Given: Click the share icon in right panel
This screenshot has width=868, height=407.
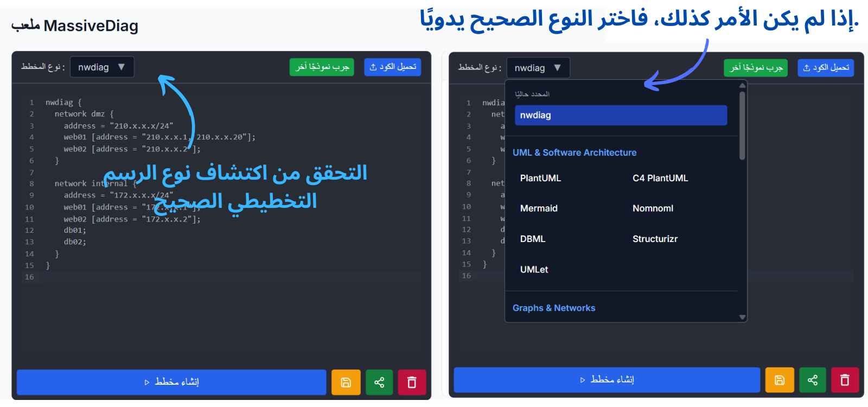Looking at the screenshot, I should pyautogui.click(x=813, y=380).
